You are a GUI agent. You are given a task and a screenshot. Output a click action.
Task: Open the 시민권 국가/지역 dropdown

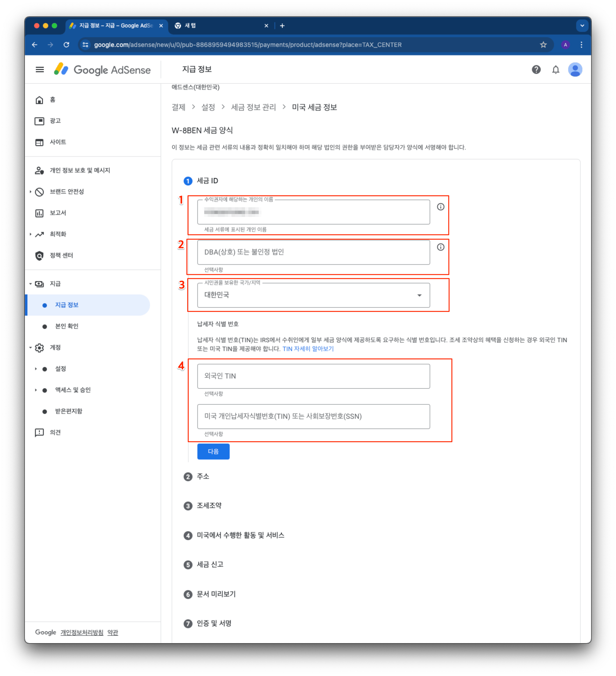(313, 295)
